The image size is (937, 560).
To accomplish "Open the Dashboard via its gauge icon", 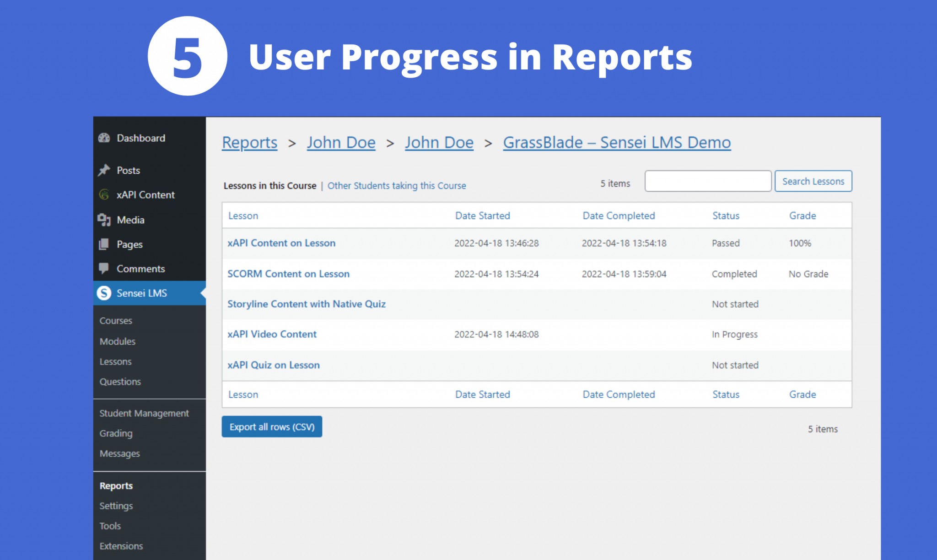I will [104, 138].
